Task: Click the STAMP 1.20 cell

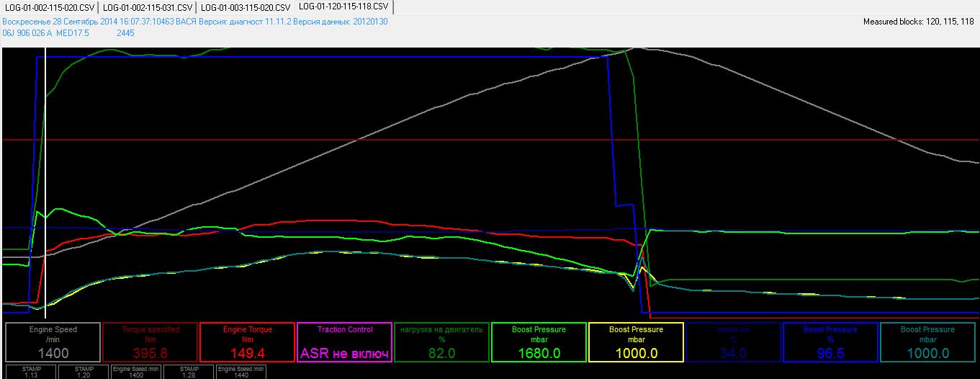Action: point(84,371)
